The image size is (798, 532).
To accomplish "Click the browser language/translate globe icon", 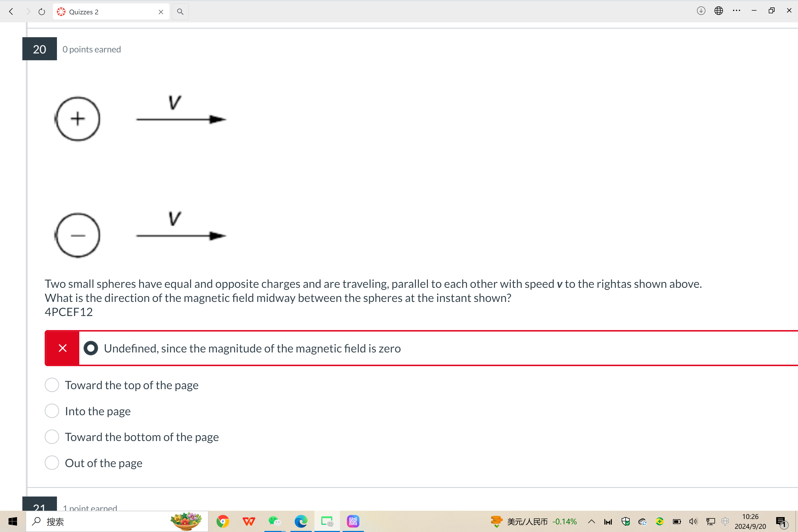I will click(718, 11).
